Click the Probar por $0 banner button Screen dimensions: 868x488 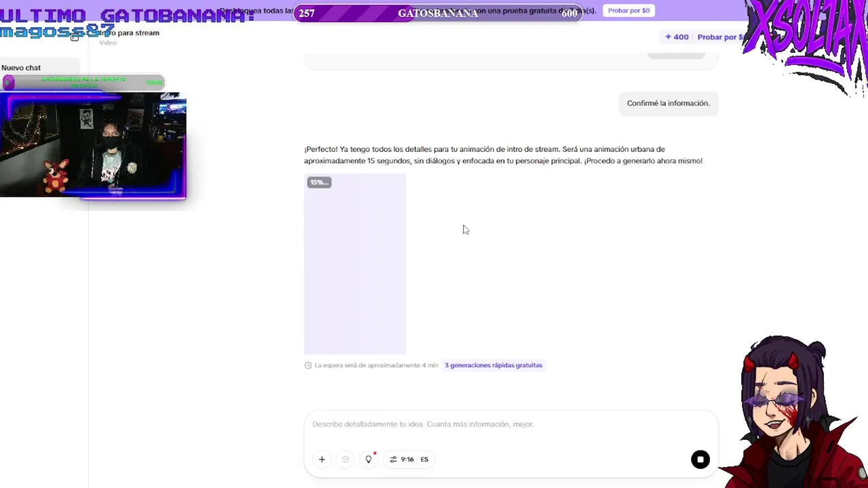tap(629, 11)
